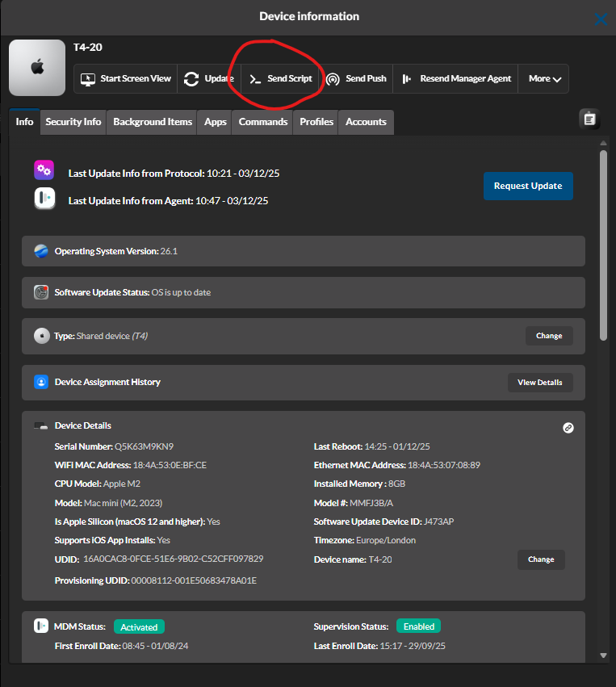The image size is (616, 687).
Task: Click serial number Q5K63M9KN9
Action: (x=145, y=446)
